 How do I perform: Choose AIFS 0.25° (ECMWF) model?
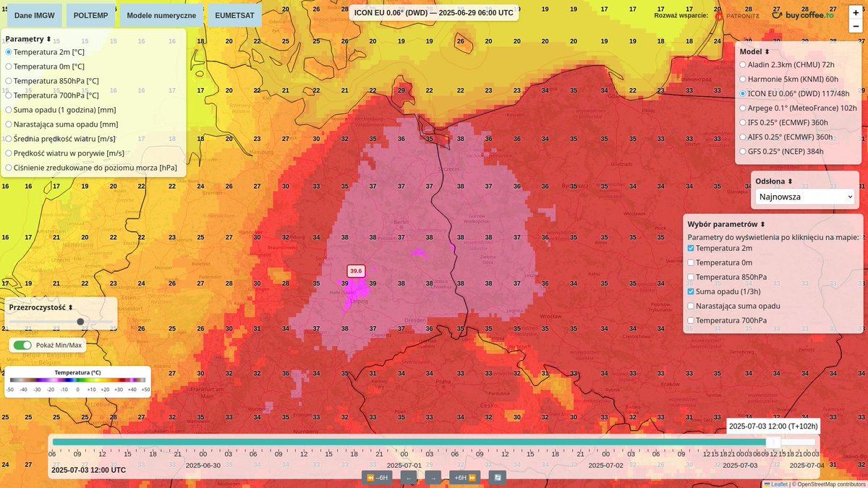point(743,137)
